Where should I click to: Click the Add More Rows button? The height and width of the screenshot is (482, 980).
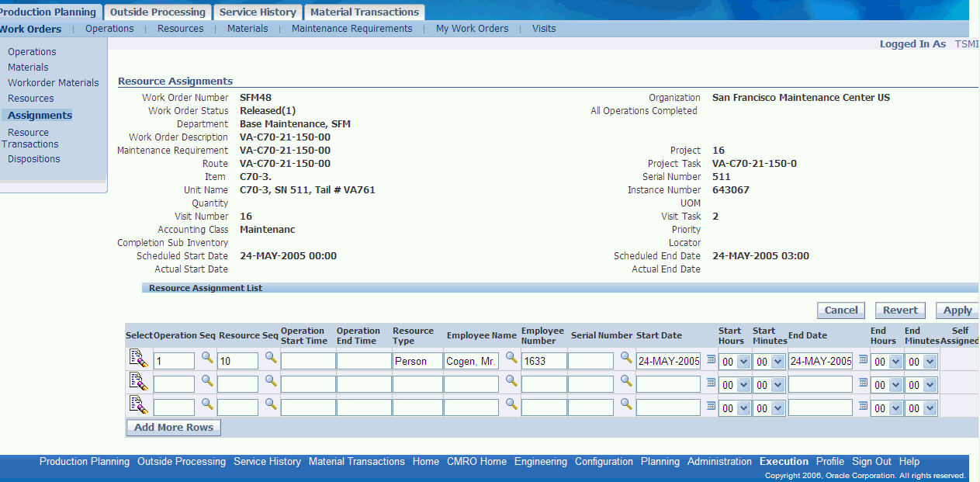pos(174,428)
